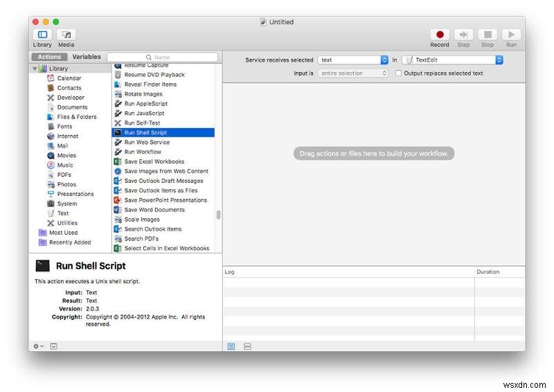Screen dimensions: 554x392
Task: Hide the description pane toggle button
Action: point(54,346)
